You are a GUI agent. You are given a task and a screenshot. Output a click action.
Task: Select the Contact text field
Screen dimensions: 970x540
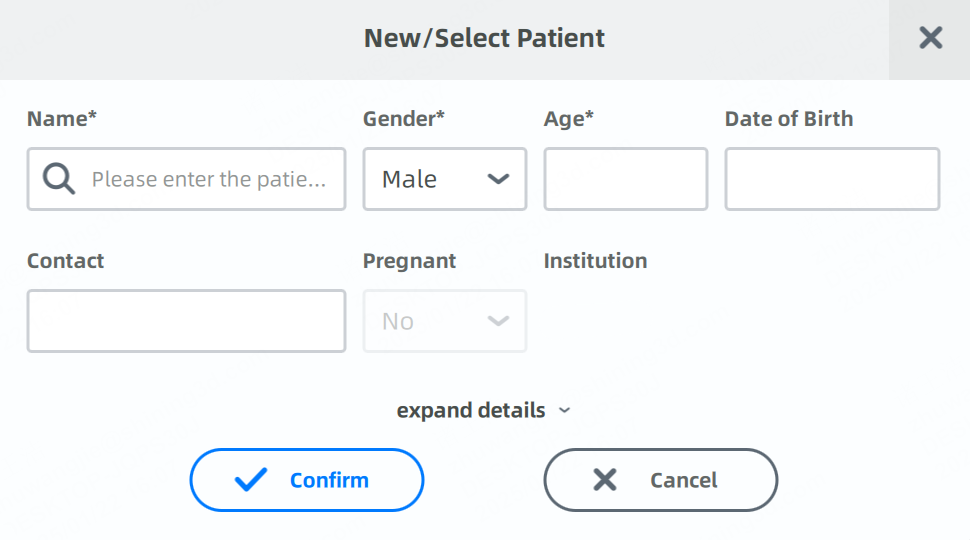click(186, 321)
